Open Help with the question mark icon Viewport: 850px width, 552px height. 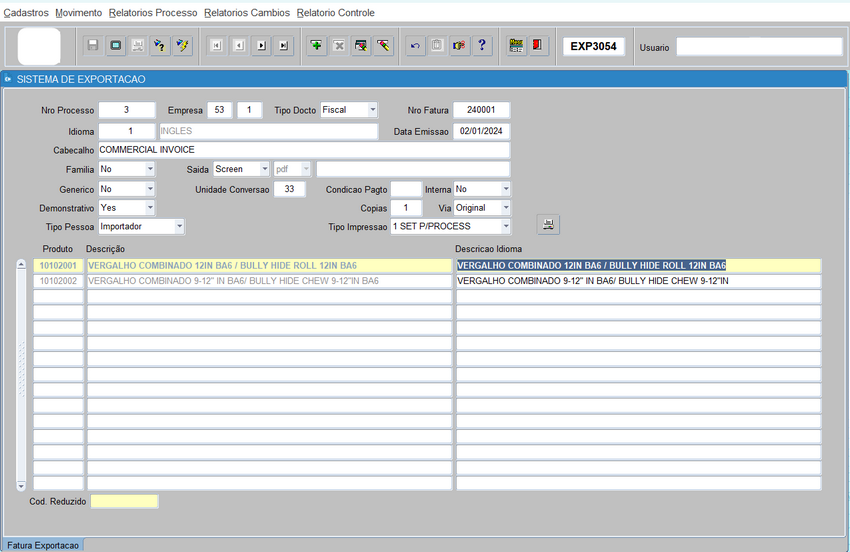[x=482, y=46]
